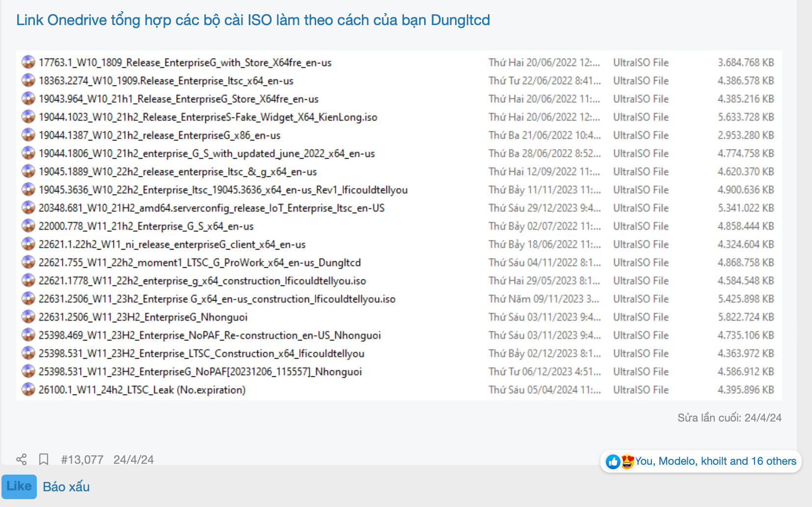The height and width of the screenshot is (507, 812).
Task: Select file name 26100.1_W11_24h2_LTSC_Leak (No.expiration)
Action: 142,390
